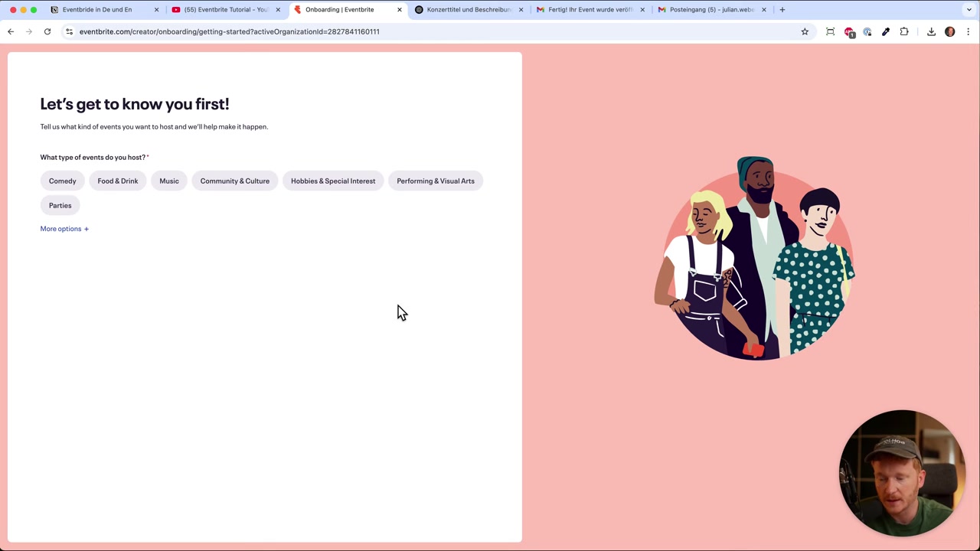
Task: Switch to Fertig! Ihr Event Gmail tab
Action: tap(590, 9)
